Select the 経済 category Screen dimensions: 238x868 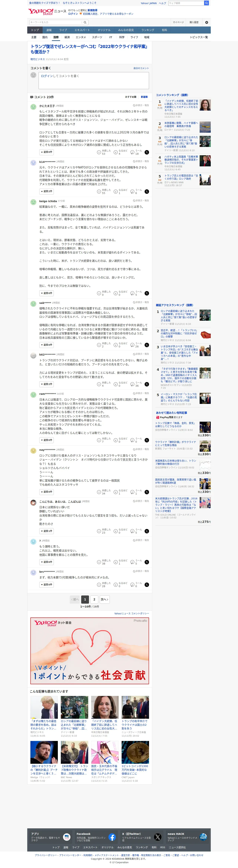(x=67, y=37)
